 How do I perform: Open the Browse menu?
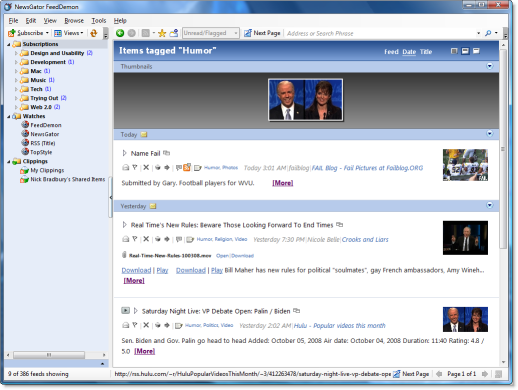click(74, 21)
